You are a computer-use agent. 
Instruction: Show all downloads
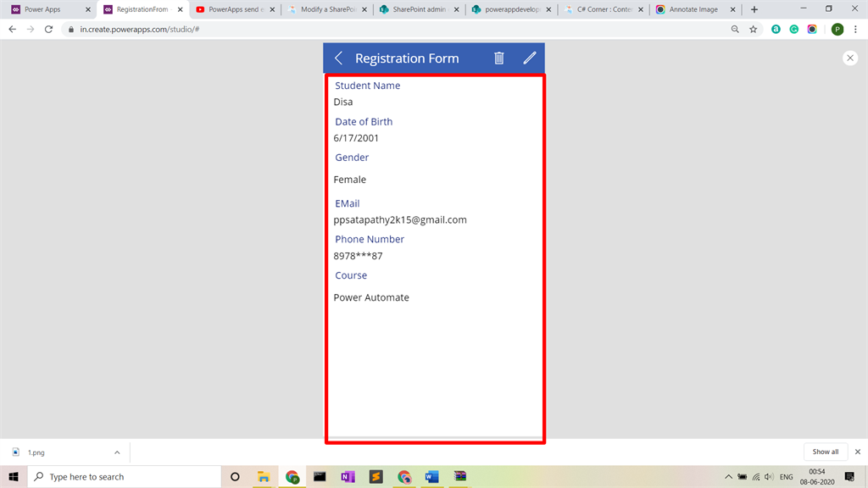tap(825, 452)
